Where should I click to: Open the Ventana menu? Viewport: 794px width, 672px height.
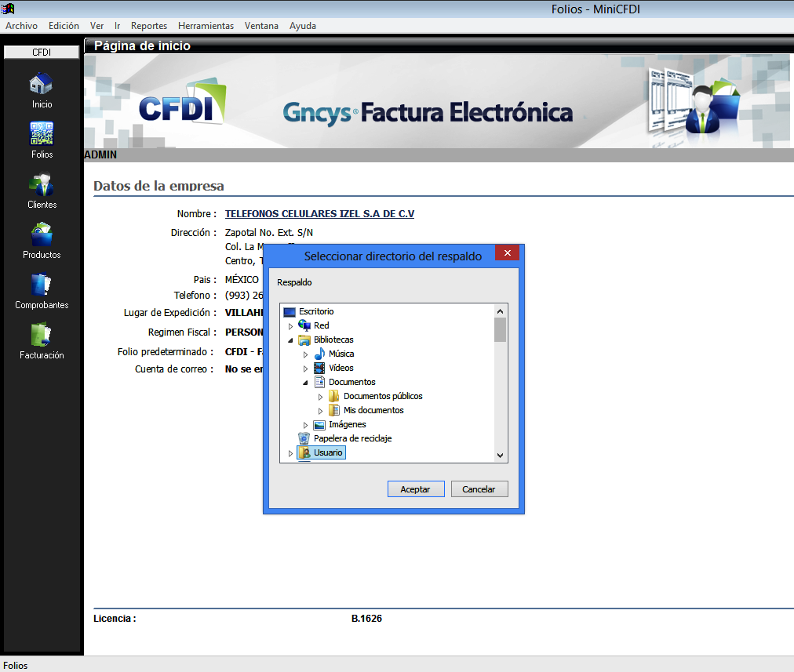coord(261,26)
